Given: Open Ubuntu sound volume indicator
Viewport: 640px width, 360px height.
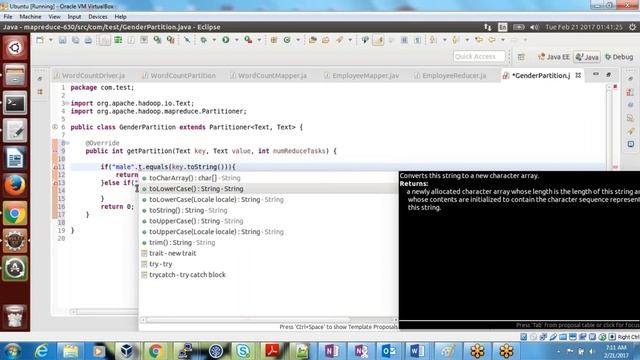Looking at the screenshot, I should point(534,27).
